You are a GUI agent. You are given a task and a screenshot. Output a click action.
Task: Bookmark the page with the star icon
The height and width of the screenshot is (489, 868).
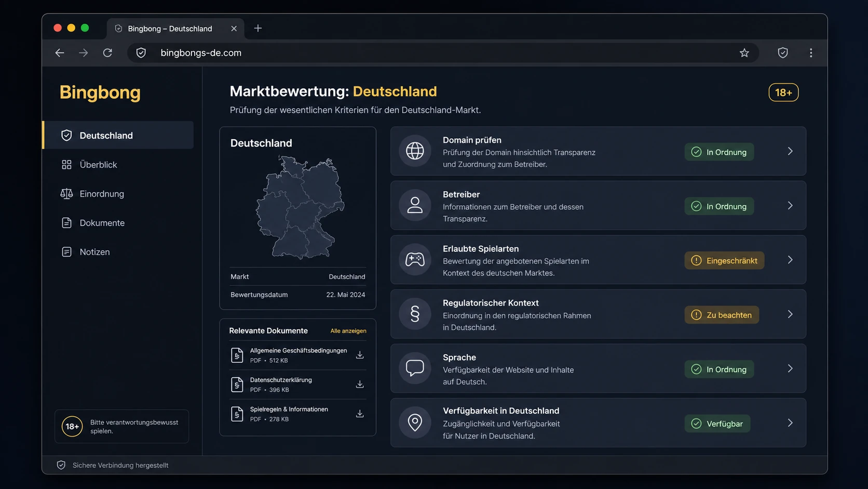744,52
